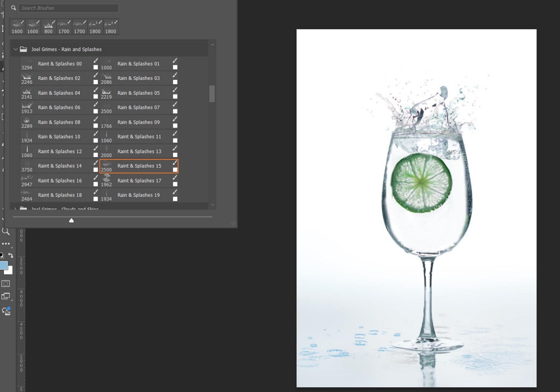Pick the recent 800 brush preset
This screenshot has height=392, width=560.
(49, 27)
